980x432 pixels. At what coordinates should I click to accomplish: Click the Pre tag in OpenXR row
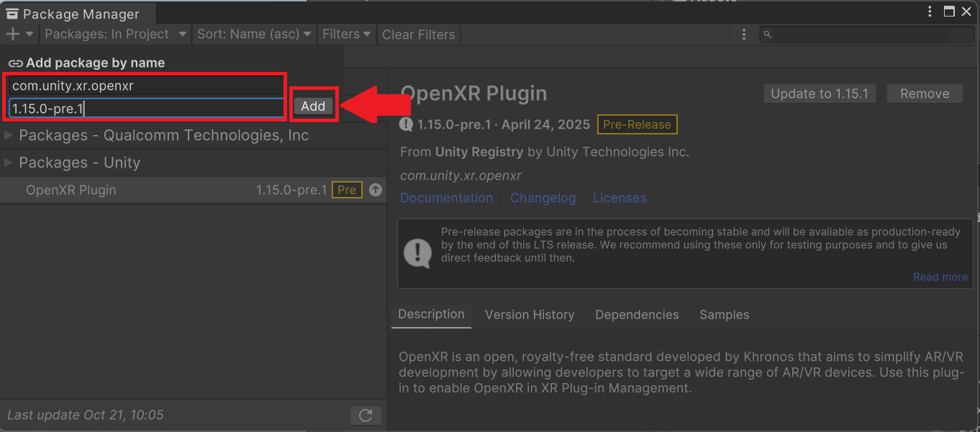[x=347, y=190]
